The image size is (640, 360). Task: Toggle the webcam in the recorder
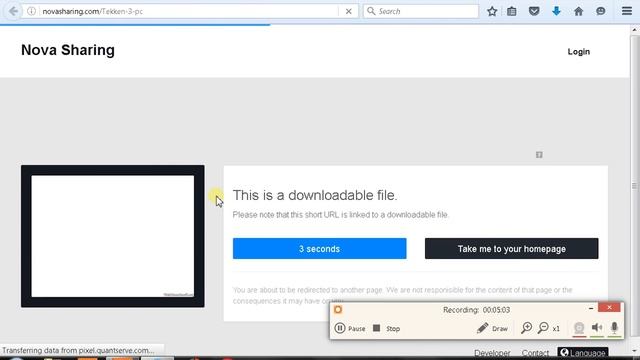point(579,328)
